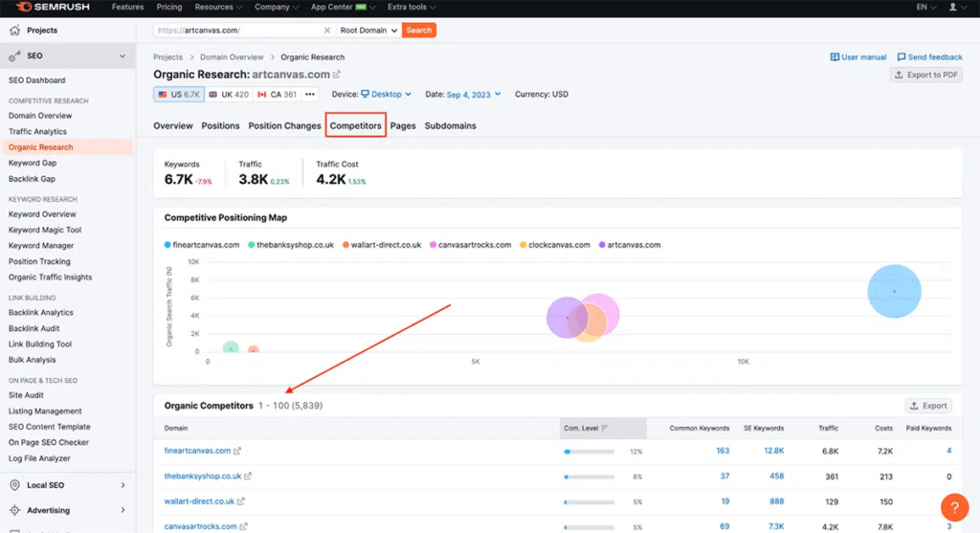Open the Device Desktop dropdown
980x533 pixels.
click(x=387, y=95)
